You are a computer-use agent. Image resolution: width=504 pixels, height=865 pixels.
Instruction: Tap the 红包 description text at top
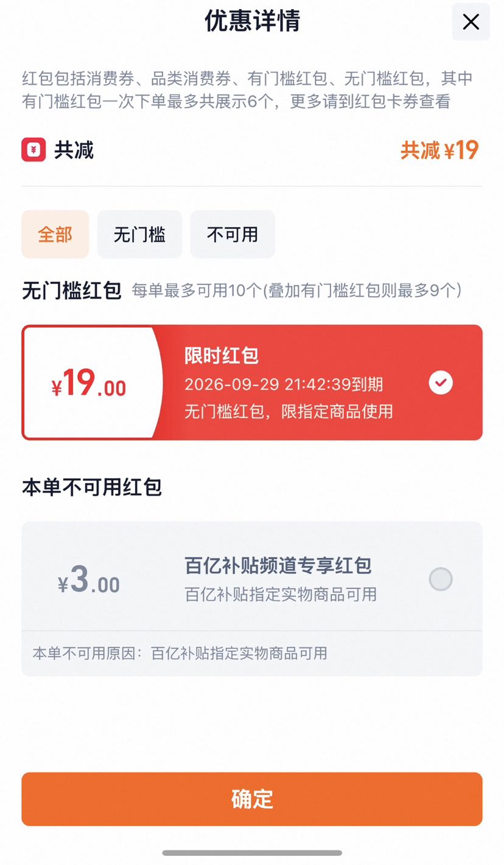(248, 90)
